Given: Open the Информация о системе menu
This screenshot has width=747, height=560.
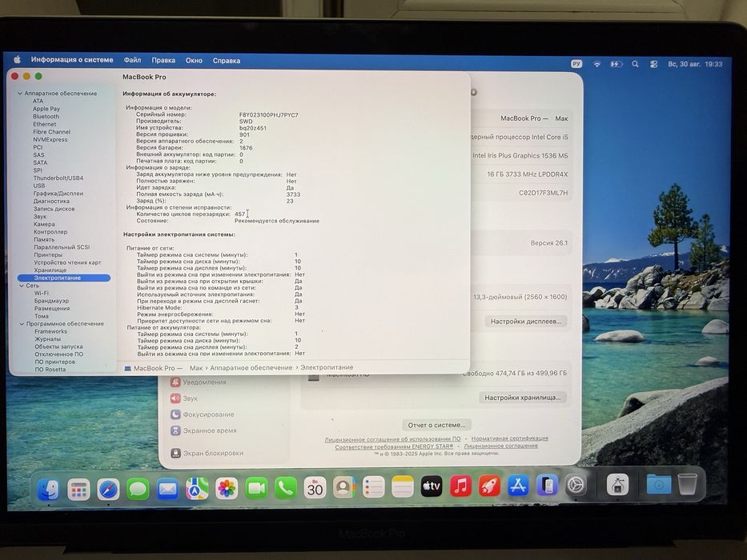Looking at the screenshot, I should (x=72, y=60).
